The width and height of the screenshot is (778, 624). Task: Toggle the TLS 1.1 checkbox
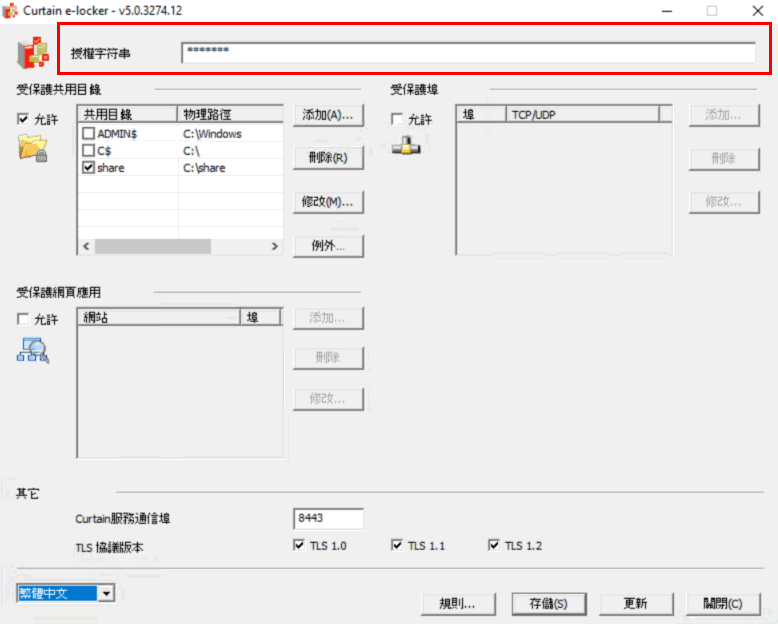click(x=396, y=545)
